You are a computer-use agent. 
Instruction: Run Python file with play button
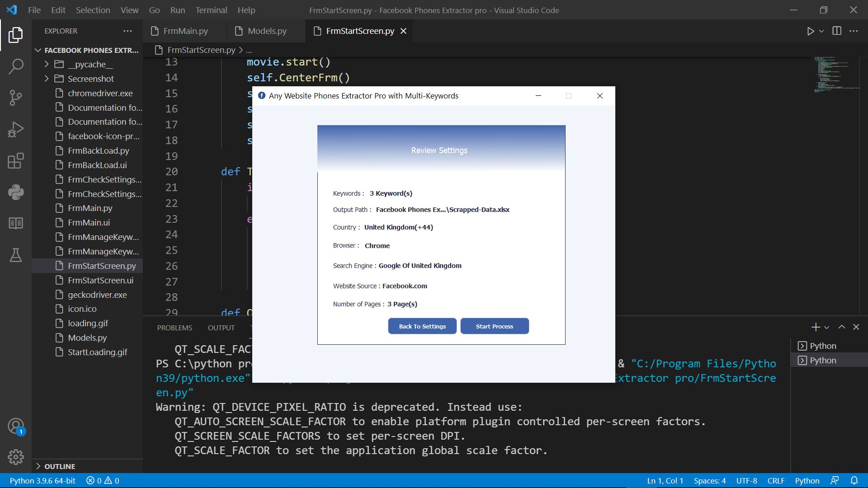pyautogui.click(x=811, y=31)
